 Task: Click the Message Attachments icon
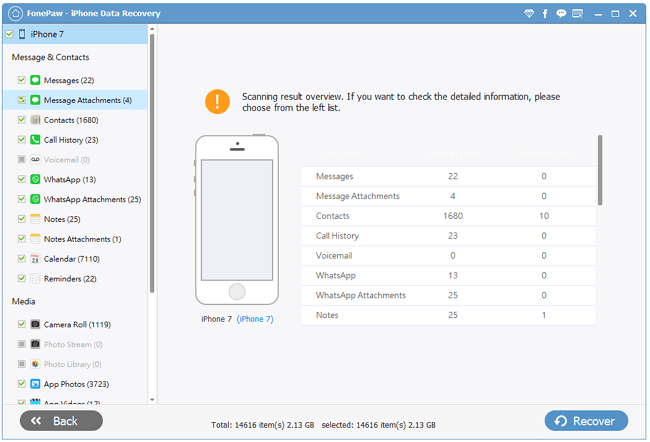pos(35,100)
